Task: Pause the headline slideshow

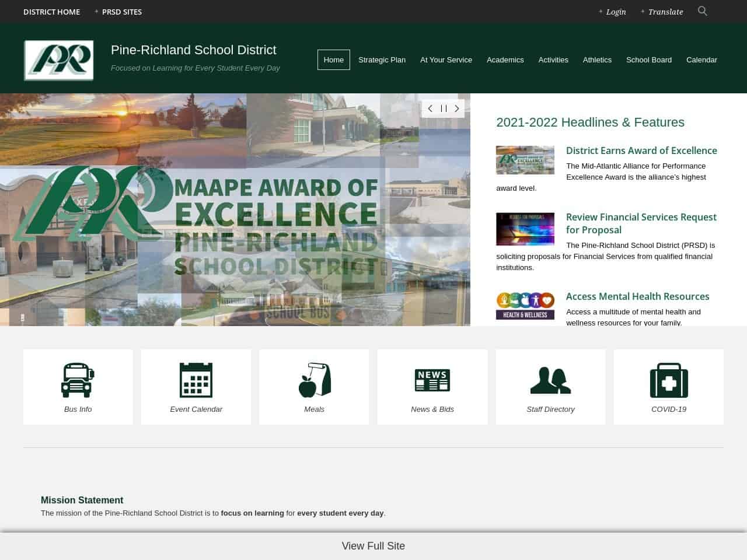Action: pyautogui.click(x=444, y=108)
